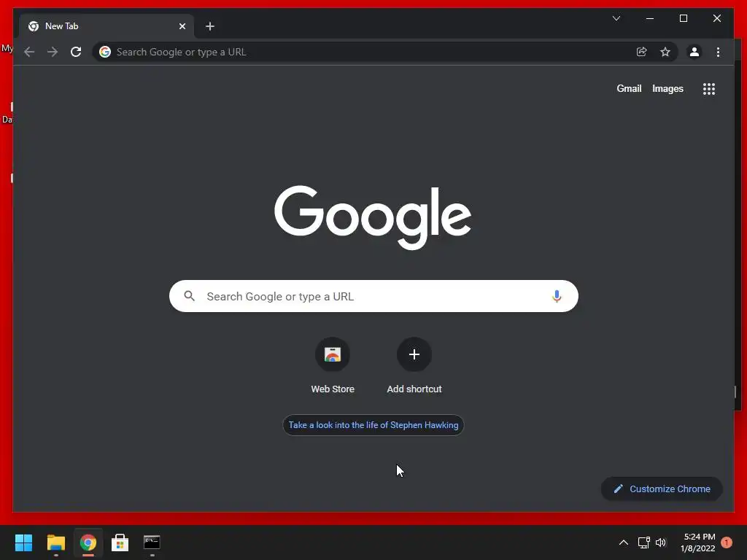Open the Windows Start menu
The width and height of the screenshot is (747, 560).
(23, 542)
